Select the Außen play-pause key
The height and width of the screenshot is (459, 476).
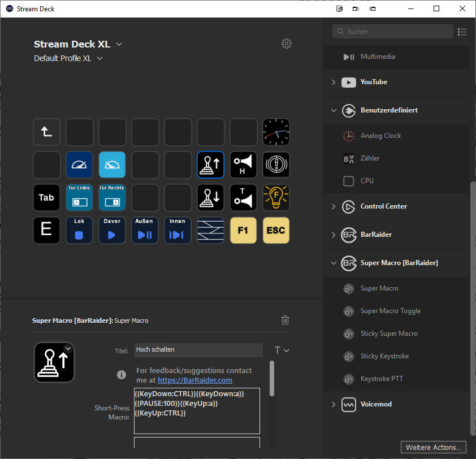pyautogui.click(x=145, y=231)
